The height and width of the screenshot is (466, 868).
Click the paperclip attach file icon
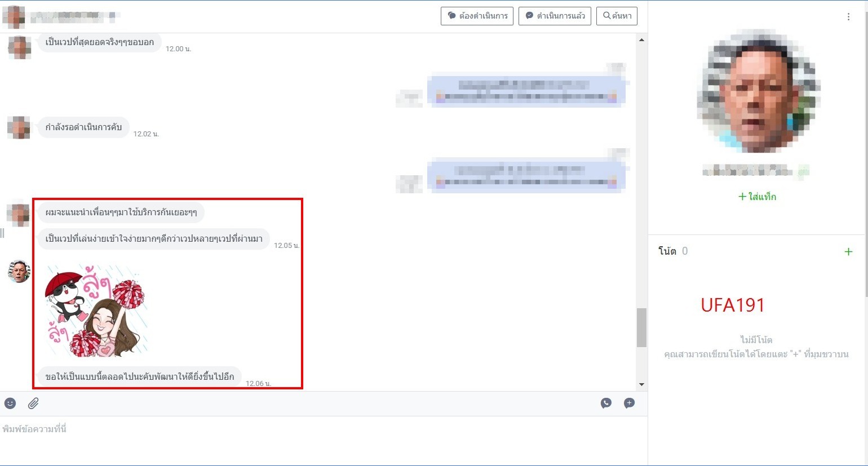[x=33, y=403]
